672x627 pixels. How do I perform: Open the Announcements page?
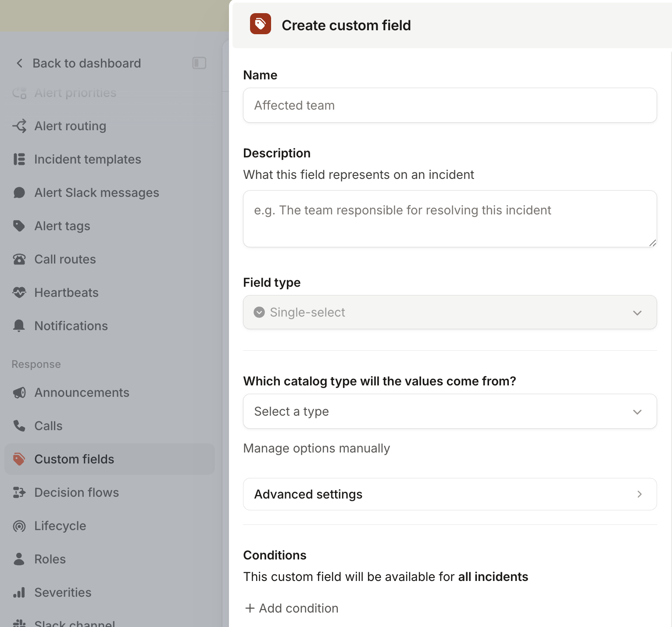tap(110, 392)
